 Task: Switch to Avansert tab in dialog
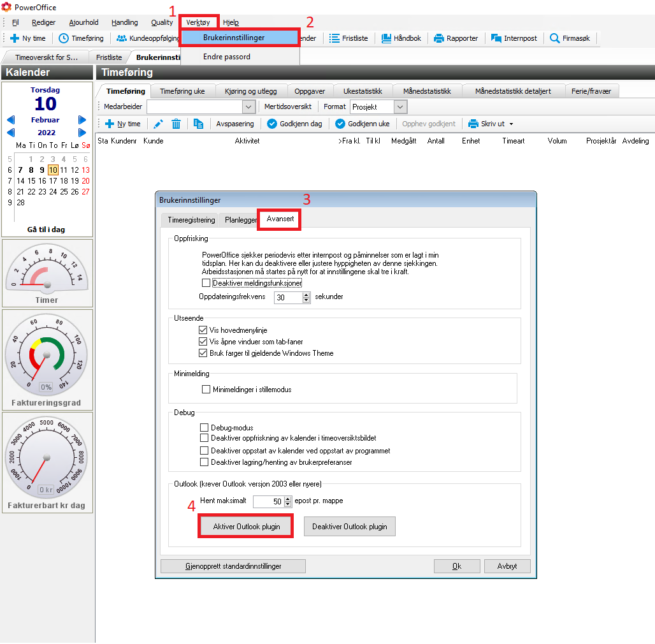(x=280, y=219)
